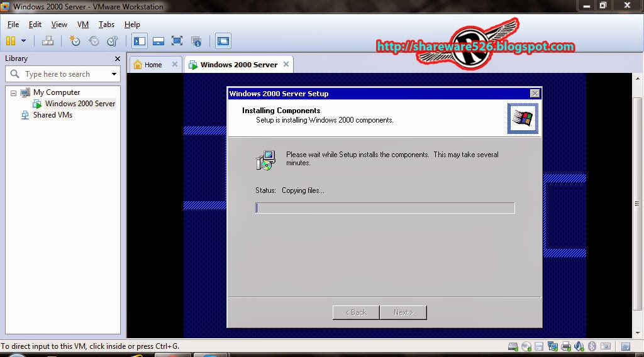The height and width of the screenshot is (357, 644).
Task: Select Windows 2000 Server in Library tree
Action: 80,104
